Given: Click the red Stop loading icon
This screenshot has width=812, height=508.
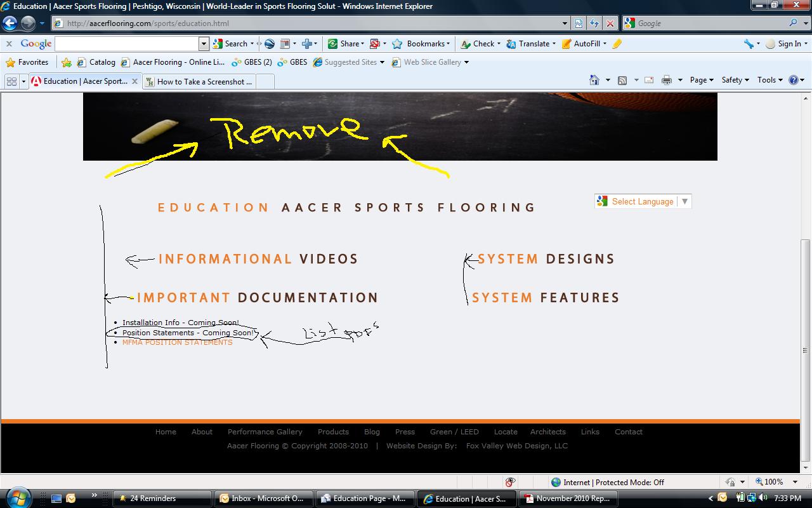Looking at the screenshot, I should point(610,23).
